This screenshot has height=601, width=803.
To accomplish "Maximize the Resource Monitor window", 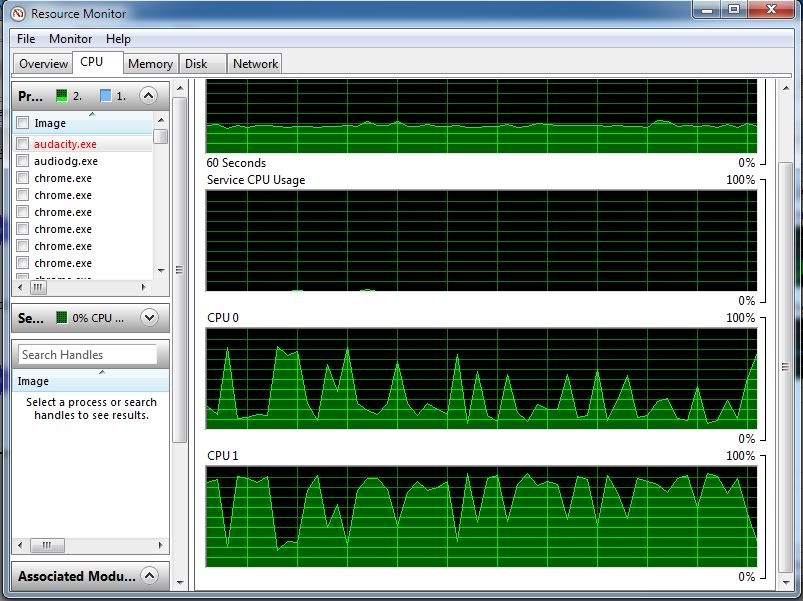I will (734, 9).
